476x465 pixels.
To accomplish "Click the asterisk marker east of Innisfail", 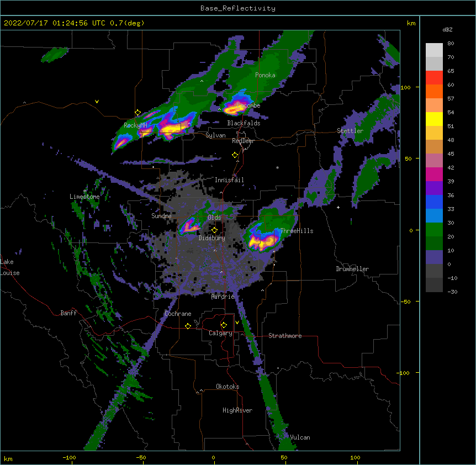I will click(x=277, y=167).
